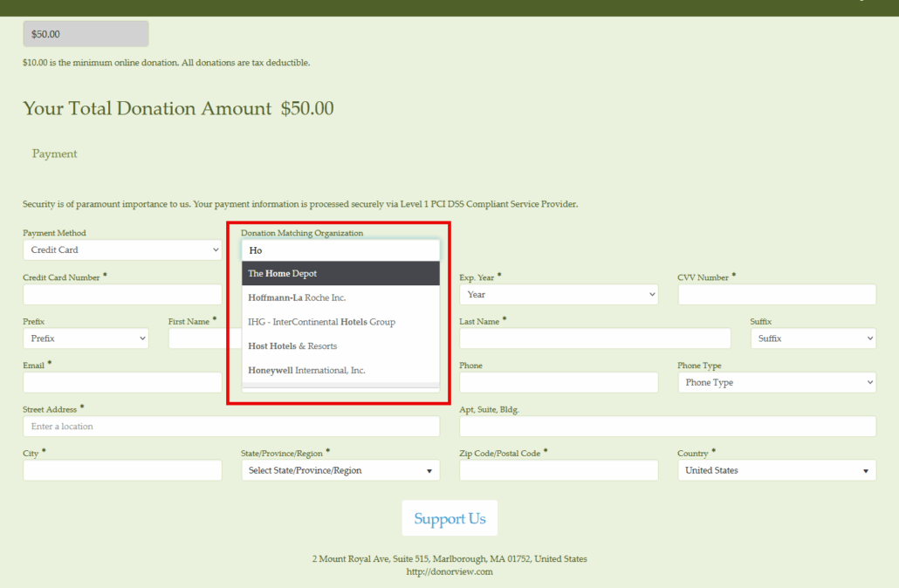Click the Zip Code/Postal Code field
899x588 pixels.
[x=559, y=470]
